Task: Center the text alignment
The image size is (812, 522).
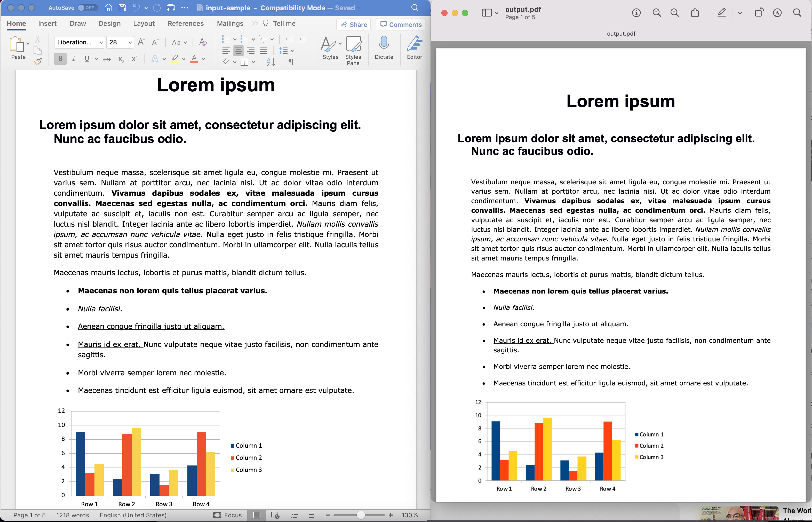Action: pyautogui.click(x=238, y=51)
